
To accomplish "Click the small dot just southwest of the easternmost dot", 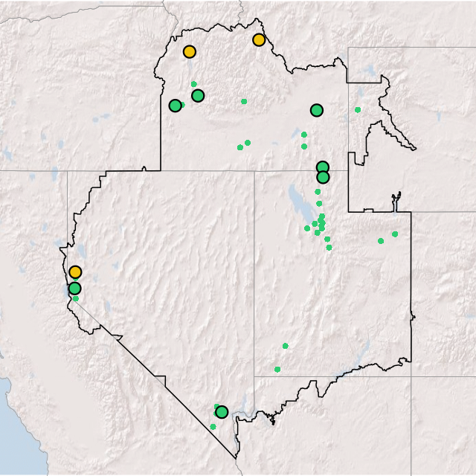I will point(381,241).
